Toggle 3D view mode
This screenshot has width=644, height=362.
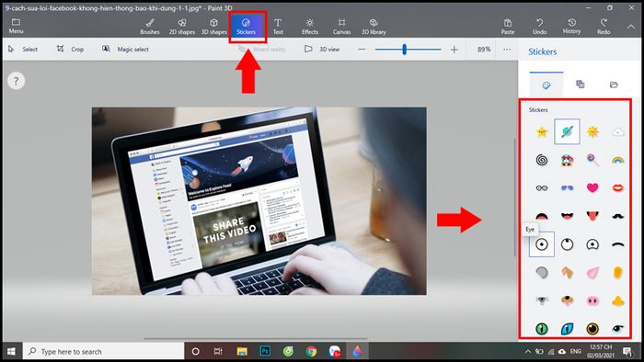(x=322, y=50)
